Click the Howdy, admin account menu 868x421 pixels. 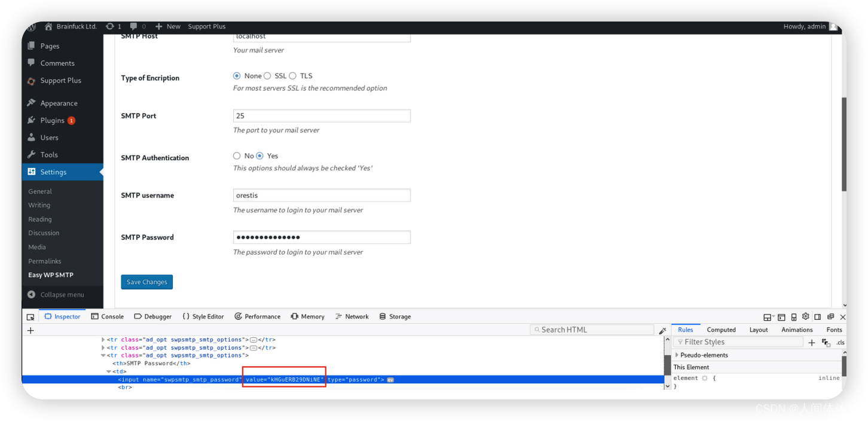pyautogui.click(x=809, y=26)
